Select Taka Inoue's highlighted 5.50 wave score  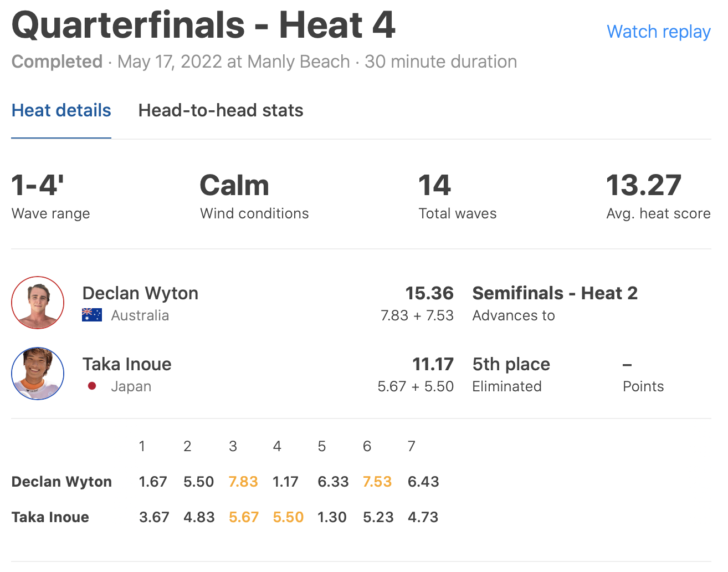pos(288,517)
